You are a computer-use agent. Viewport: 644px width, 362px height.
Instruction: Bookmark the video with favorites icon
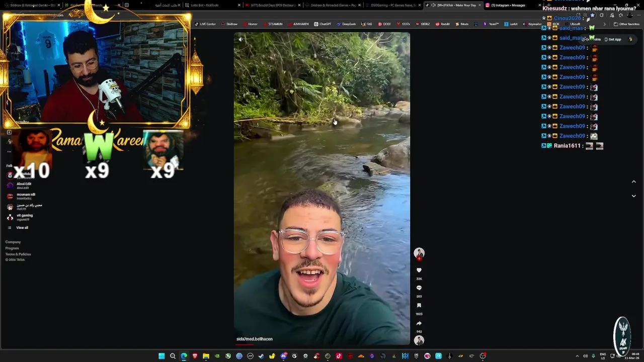[419, 306]
